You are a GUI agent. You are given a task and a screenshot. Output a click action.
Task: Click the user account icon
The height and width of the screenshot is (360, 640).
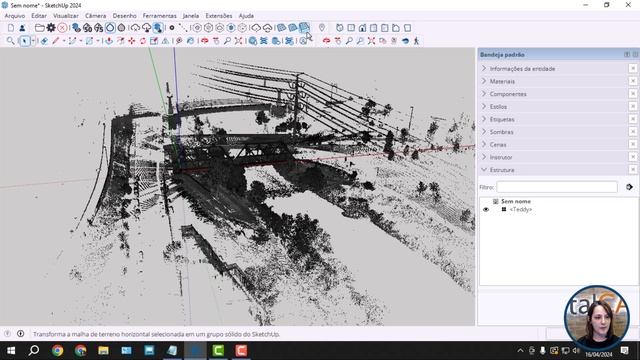click(22, 28)
